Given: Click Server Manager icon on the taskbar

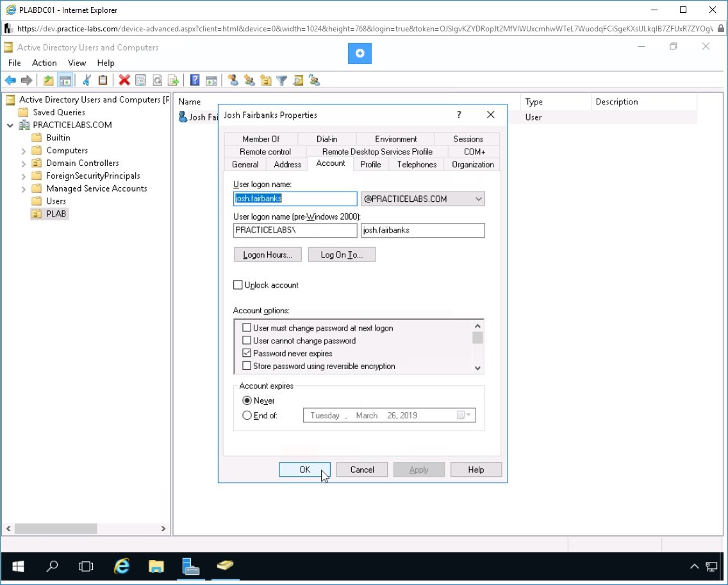Looking at the screenshot, I should [x=191, y=566].
